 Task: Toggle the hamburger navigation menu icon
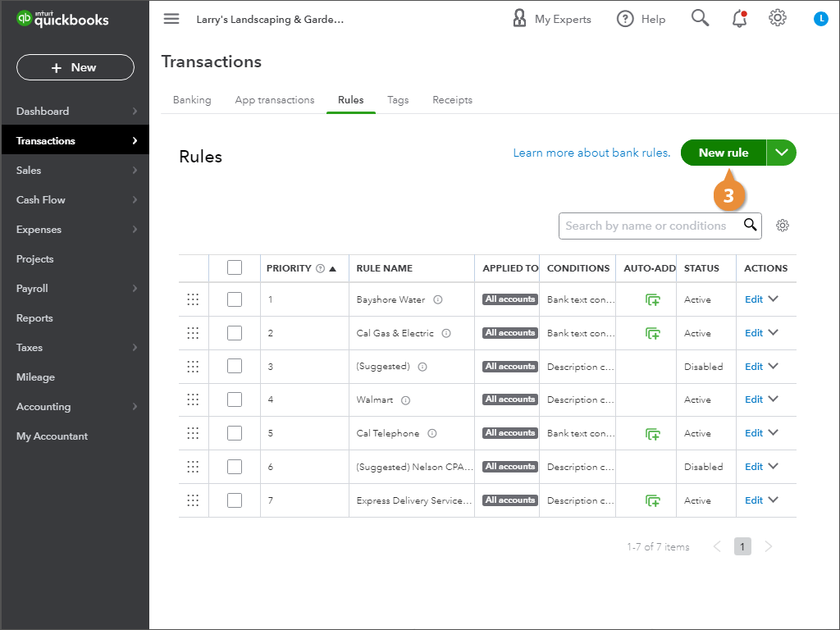[x=171, y=19]
